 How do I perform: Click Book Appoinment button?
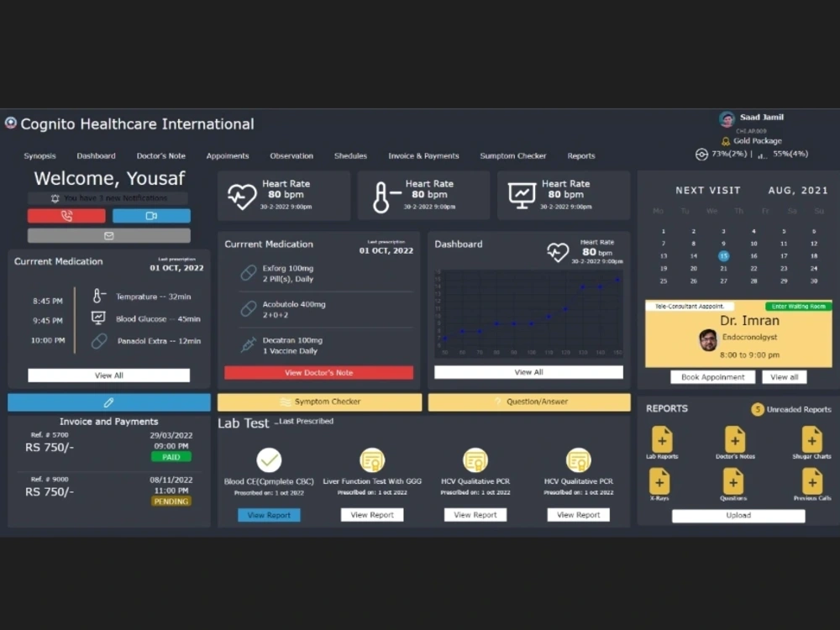713,377
